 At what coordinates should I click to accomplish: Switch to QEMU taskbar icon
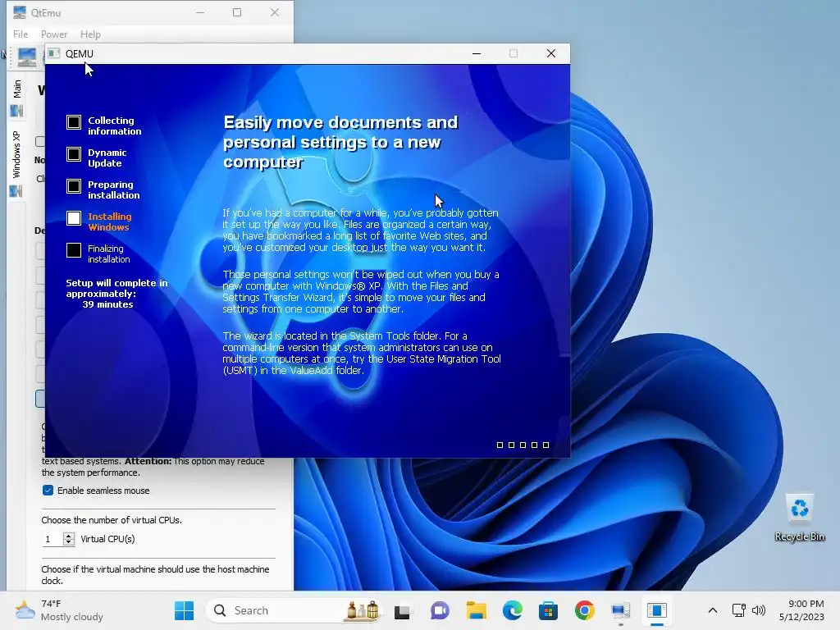click(657, 610)
